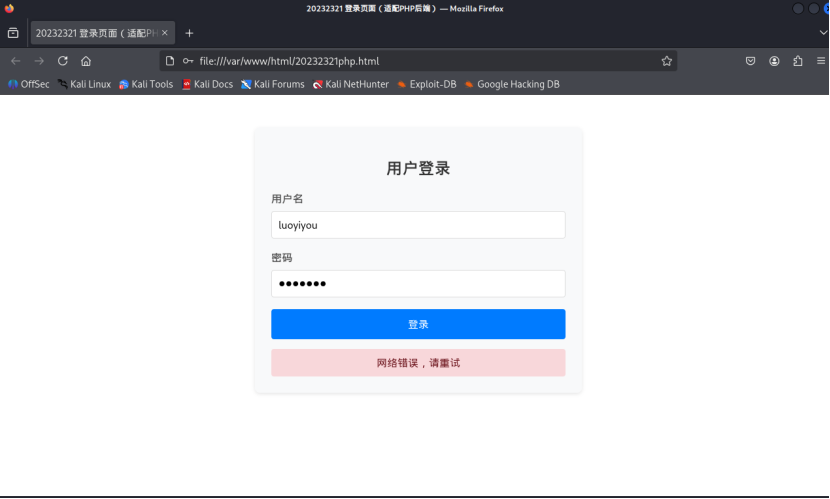
Task: Reload the current page
Action: pyautogui.click(x=62, y=61)
